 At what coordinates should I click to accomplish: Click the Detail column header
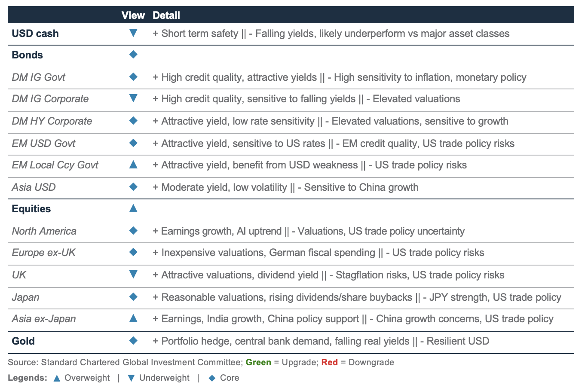(166, 15)
